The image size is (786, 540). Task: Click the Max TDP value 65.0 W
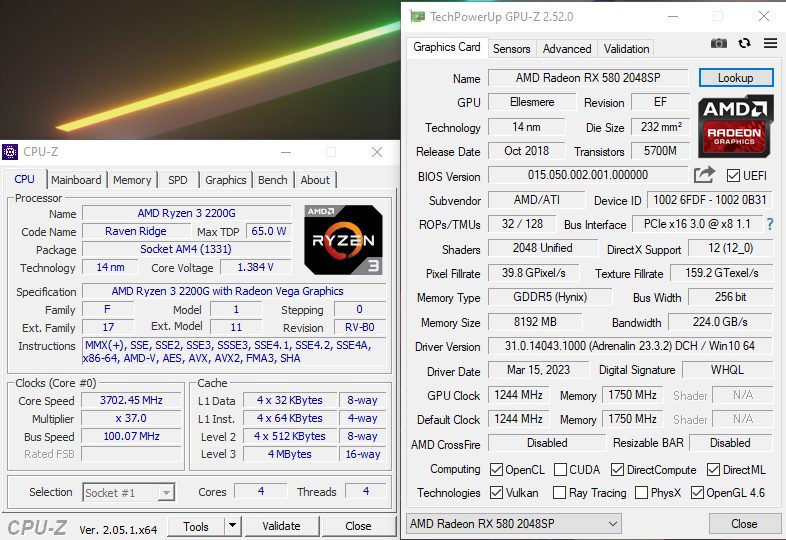269,231
